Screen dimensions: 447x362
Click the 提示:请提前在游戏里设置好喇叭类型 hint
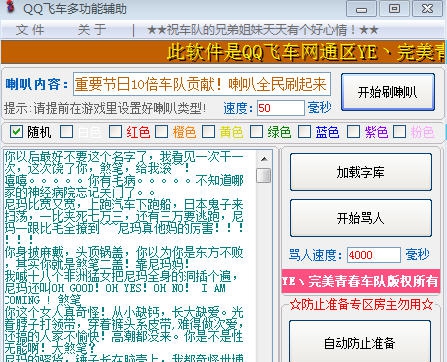click(x=105, y=108)
